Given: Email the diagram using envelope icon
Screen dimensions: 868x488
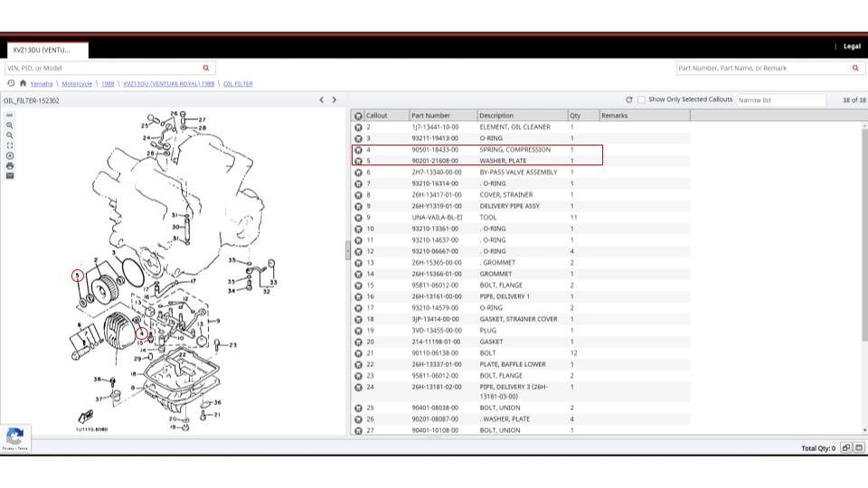Looking at the screenshot, I should (x=10, y=175).
